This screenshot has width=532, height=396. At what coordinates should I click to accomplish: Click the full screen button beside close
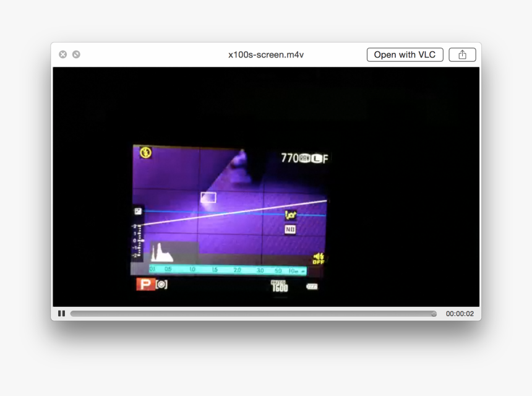[76, 54]
